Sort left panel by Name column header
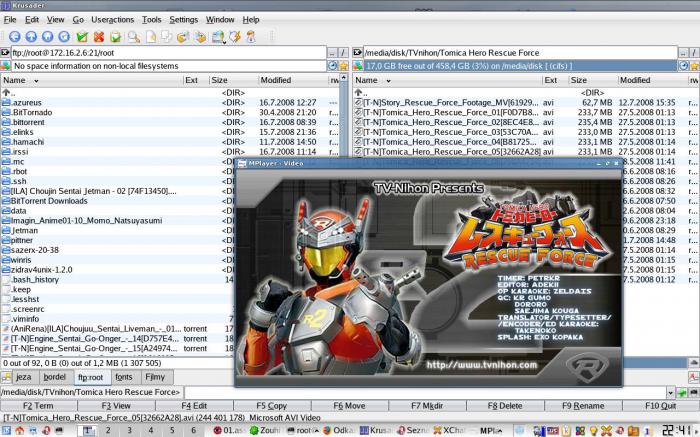 [x=92, y=80]
